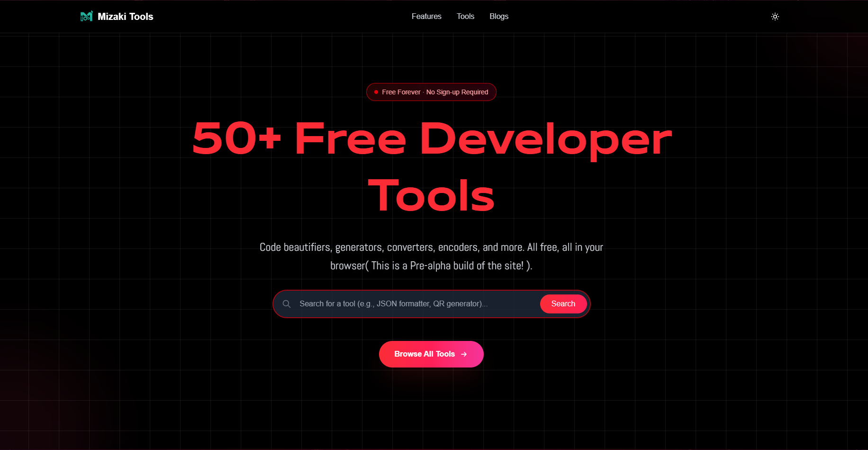The image size is (868, 450).
Task: Open the Tools navigation dropdown
Action: (465, 16)
